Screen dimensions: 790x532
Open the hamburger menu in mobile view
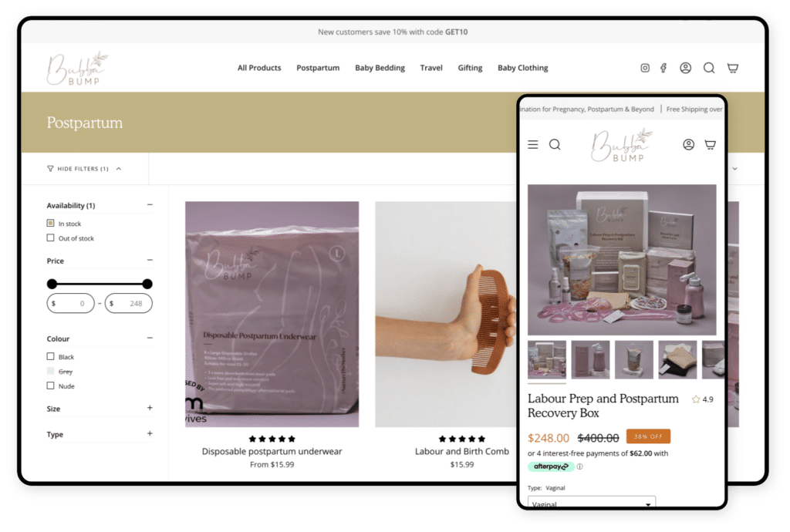(x=533, y=144)
